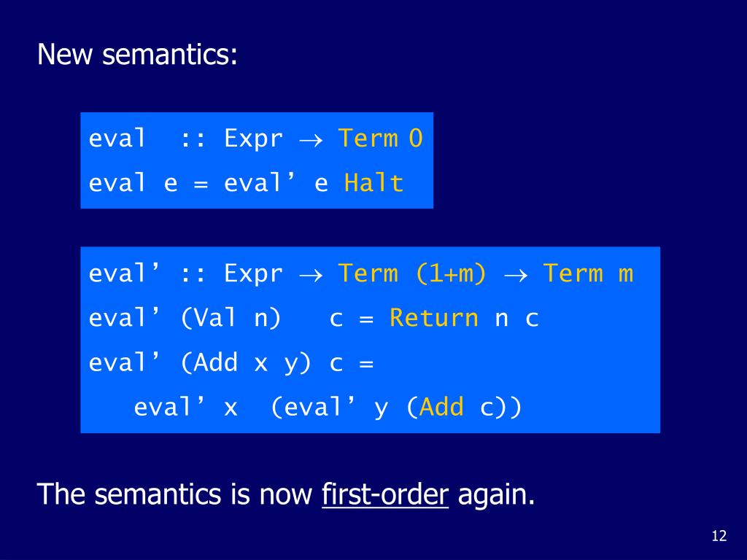Click the arrow before 'Term 0'
Viewport: 747px width, 560px height.
[x=311, y=141]
